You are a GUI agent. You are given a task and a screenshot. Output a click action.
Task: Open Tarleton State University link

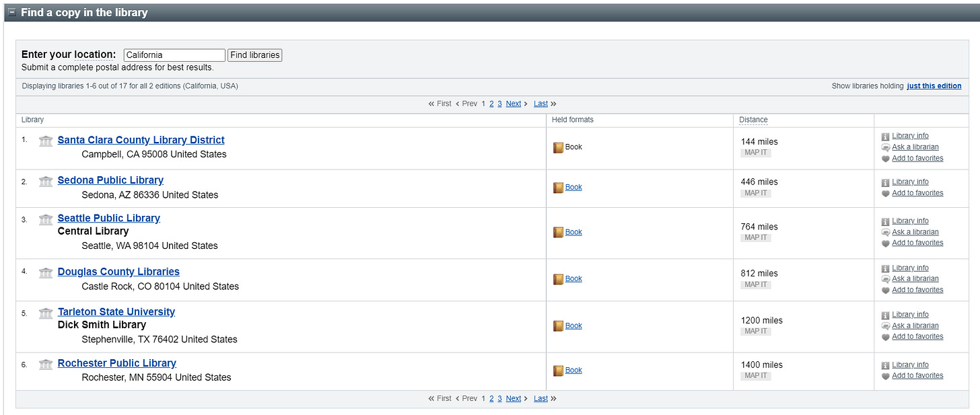pyautogui.click(x=116, y=311)
